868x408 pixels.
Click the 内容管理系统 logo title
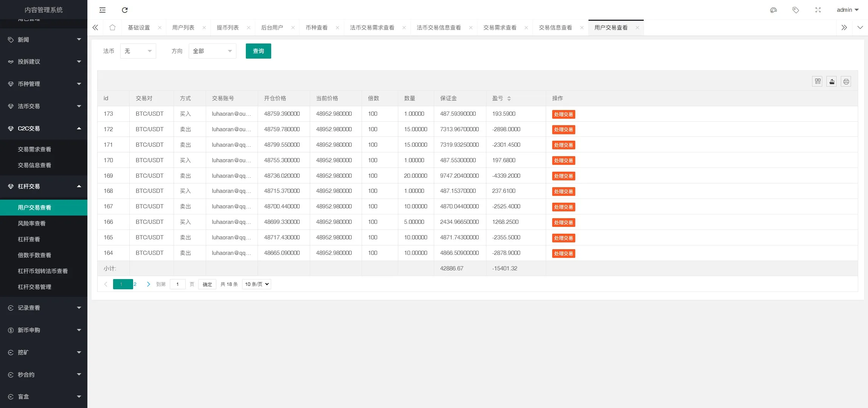point(44,10)
